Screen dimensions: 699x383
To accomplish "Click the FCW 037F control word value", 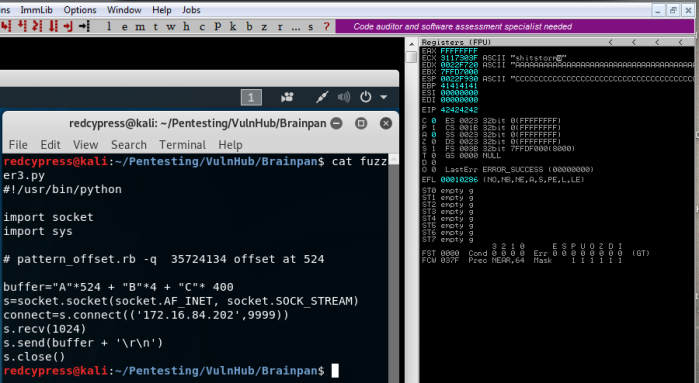I will pos(450,260).
